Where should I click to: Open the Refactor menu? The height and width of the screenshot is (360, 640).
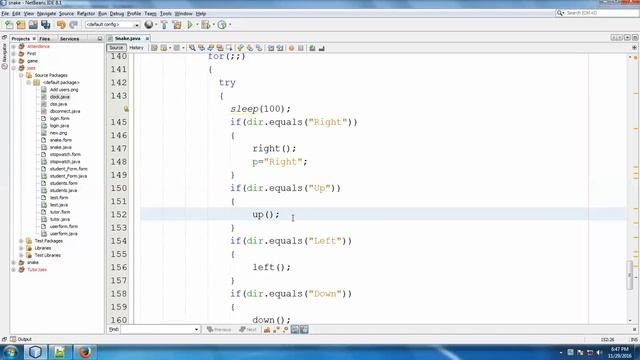[x=86, y=13]
